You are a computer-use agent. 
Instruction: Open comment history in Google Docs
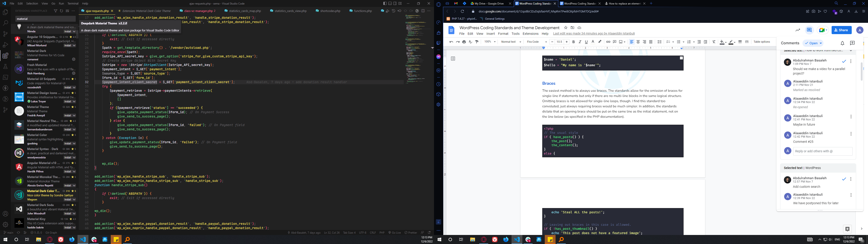pyautogui.click(x=809, y=30)
